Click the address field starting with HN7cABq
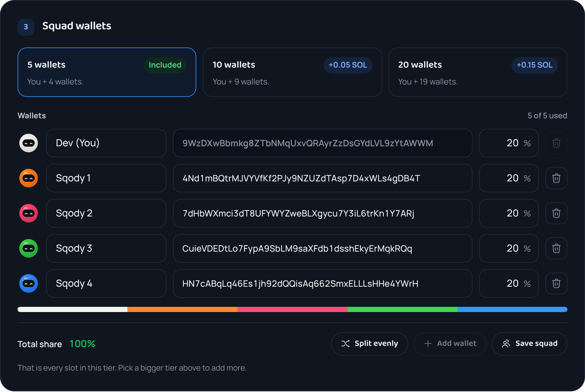Image resolution: width=585 pixels, height=392 pixels. tap(323, 283)
